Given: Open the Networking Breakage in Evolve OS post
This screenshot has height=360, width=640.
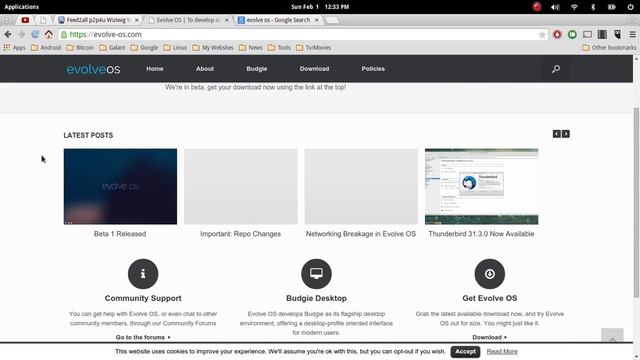Looking at the screenshot, I should pyautogui.click(x=361, y=234).
